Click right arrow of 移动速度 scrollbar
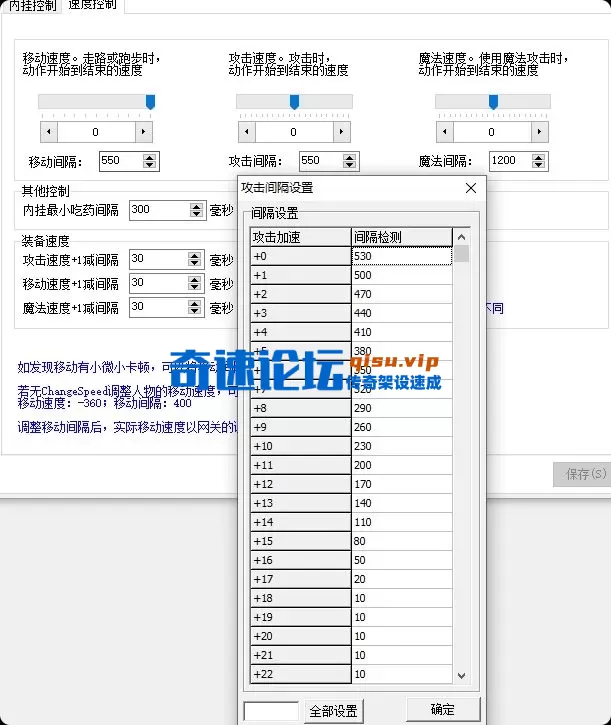This screenshot has width=611, height=725. point(143,132)
